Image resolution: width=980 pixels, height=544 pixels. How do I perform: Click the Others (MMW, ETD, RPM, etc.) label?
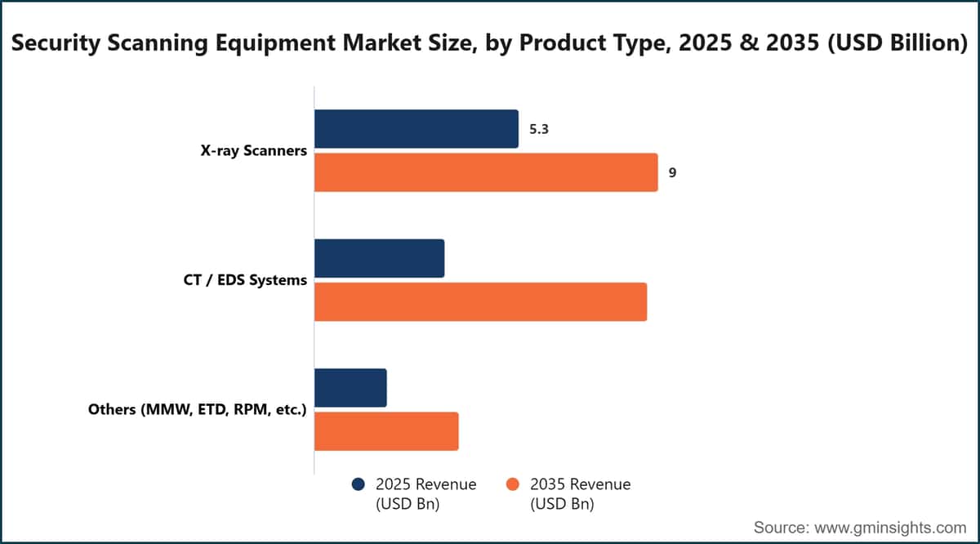point(198,410)
